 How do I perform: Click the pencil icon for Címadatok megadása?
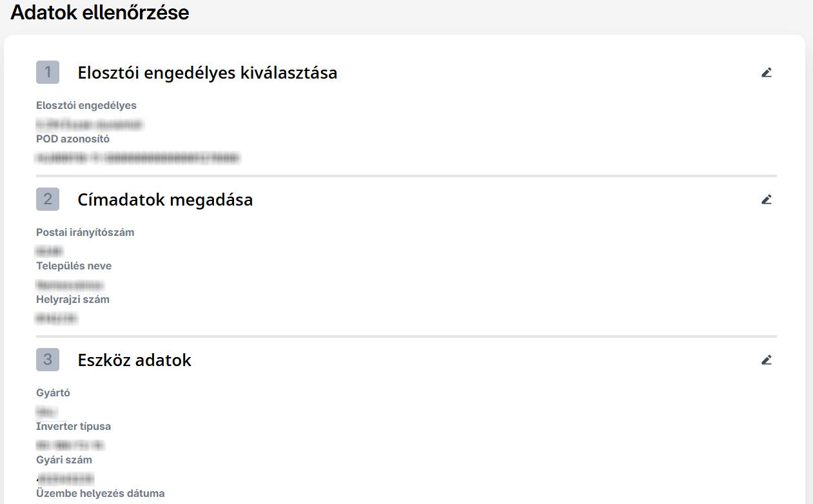pos(766,199)
